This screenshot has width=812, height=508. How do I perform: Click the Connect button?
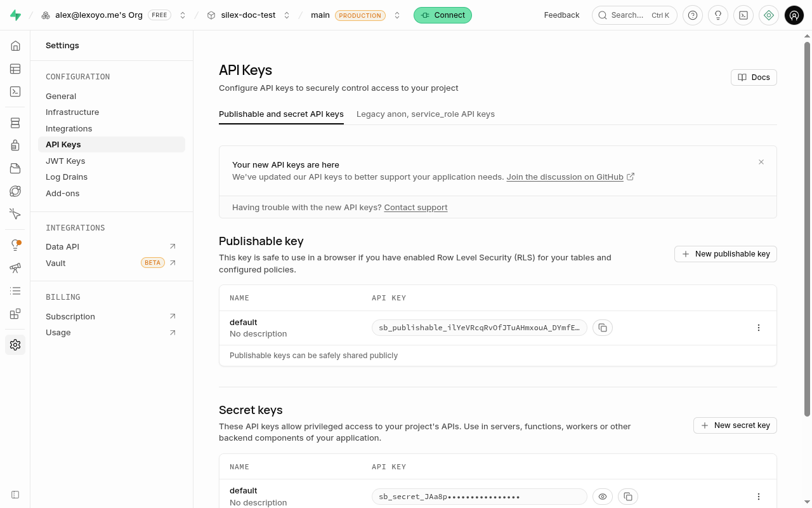pyautogui.click(x=443, y=15)
